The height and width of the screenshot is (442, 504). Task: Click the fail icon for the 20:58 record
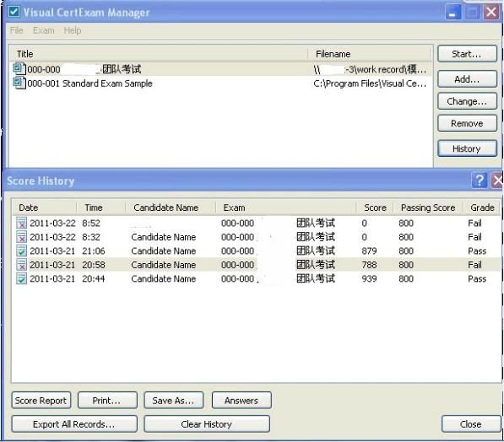[21, 265]
